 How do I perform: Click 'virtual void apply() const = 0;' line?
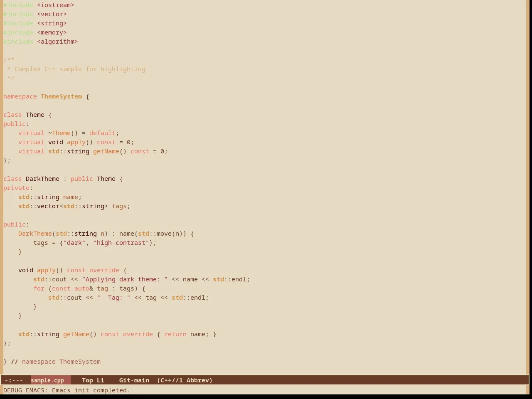coord(76,142)
